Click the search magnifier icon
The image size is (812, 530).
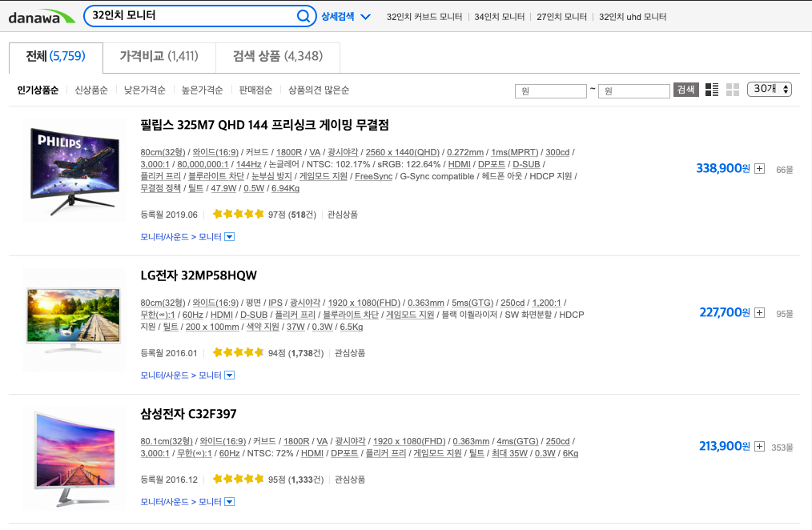(303, 16)
